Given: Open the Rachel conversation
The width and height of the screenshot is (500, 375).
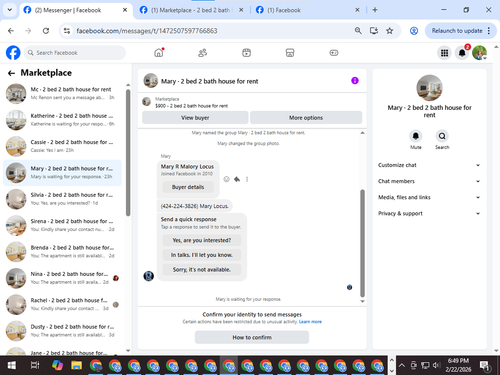Looking at the screenshot, I should tap(62, 304).
